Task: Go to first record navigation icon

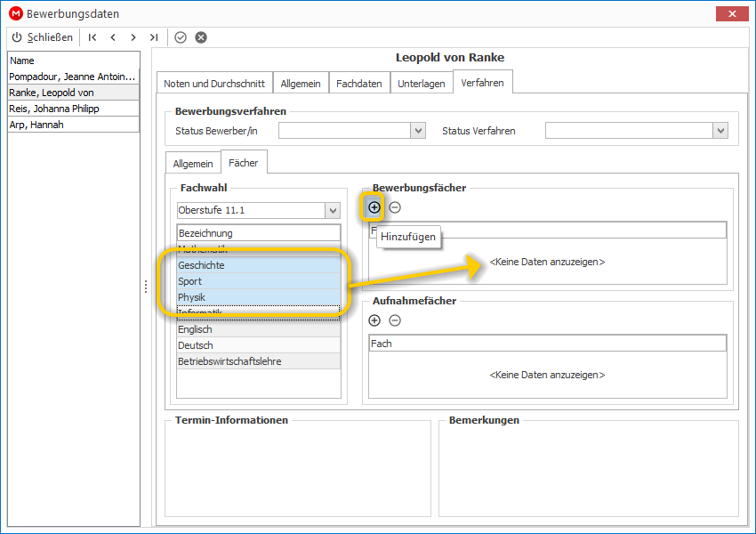Action: pos(92,37)
